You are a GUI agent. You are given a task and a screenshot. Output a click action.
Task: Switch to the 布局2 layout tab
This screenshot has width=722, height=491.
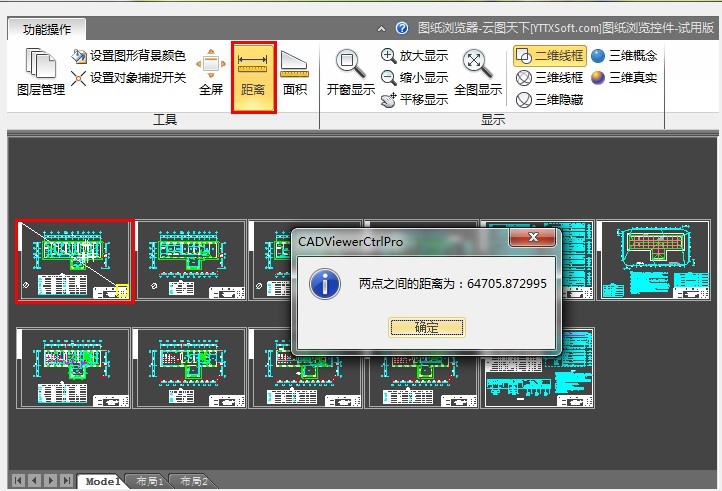pos(194,481)
